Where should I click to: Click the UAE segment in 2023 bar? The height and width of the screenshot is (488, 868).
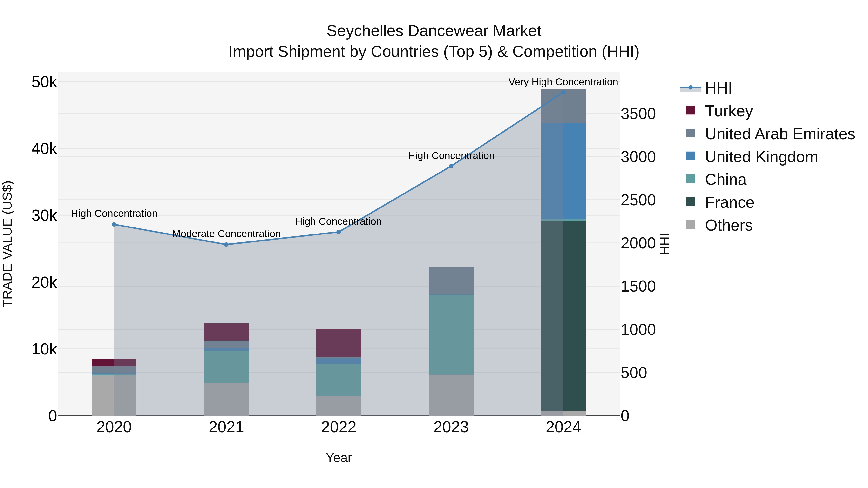click(451, 281)
